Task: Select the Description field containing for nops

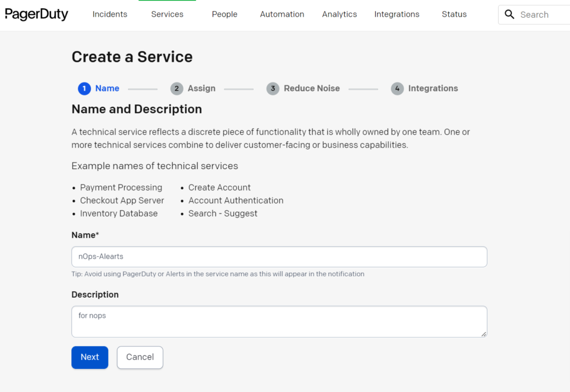Action: point(279,320)
